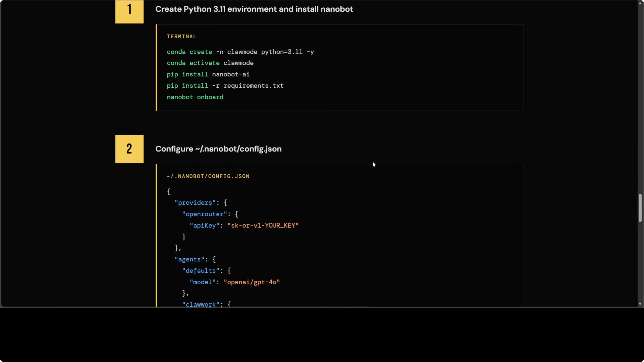Click the scrollbar up arrow
644x362 pixels.
coord(640,3)
